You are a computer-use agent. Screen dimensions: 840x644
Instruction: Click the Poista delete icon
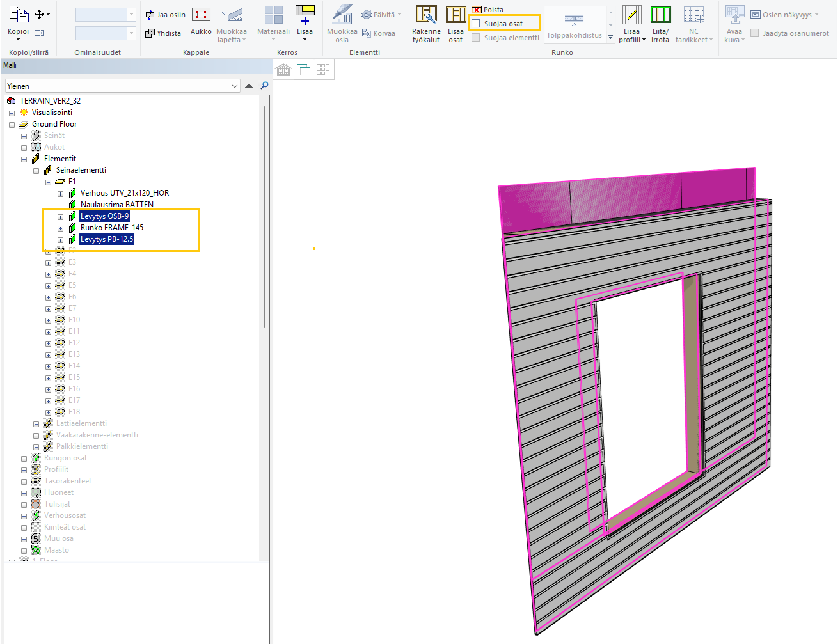point(477,10)
